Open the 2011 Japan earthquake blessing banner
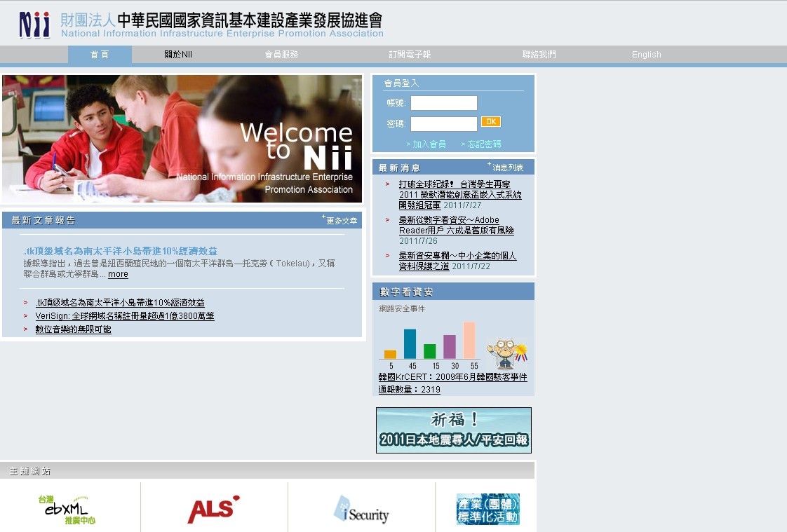 tap(453, 430)
